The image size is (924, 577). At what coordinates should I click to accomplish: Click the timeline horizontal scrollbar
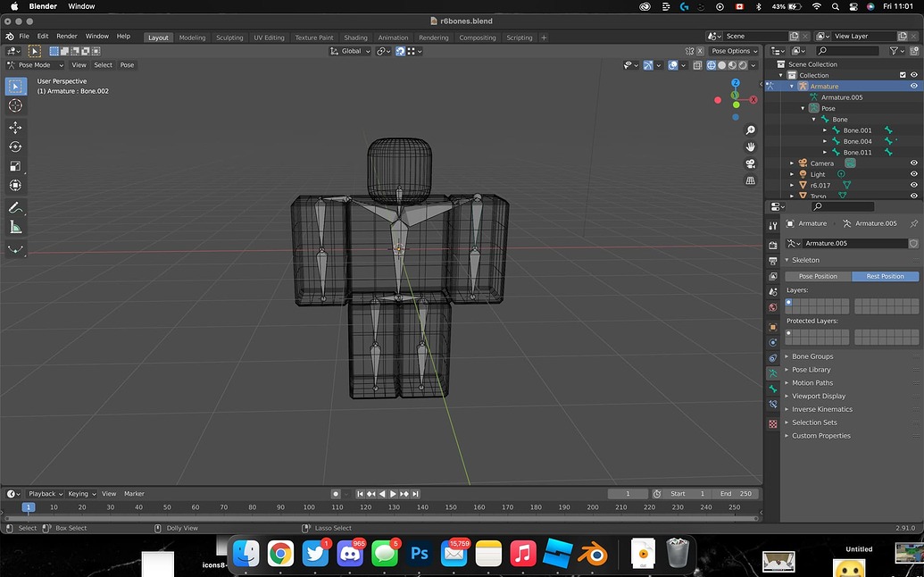click(381, 519)
